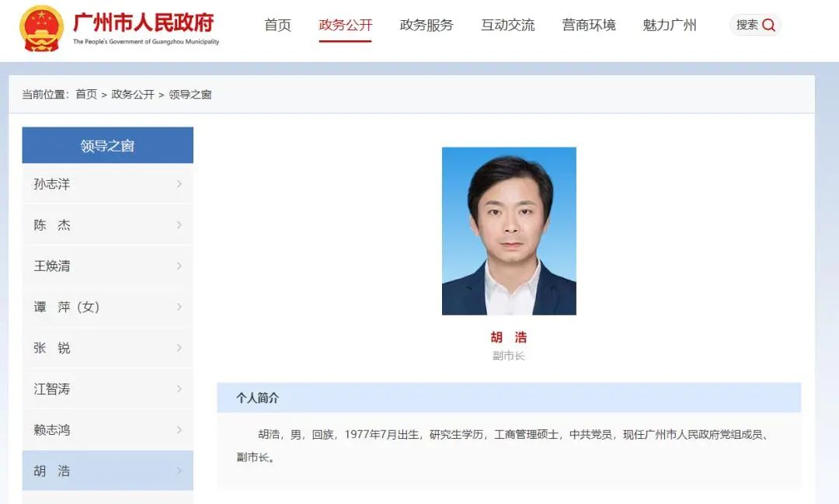Click 首页 in the breadcrumb trail
Image resolution: width=839 pixels, height=504 pixels.
86,94
